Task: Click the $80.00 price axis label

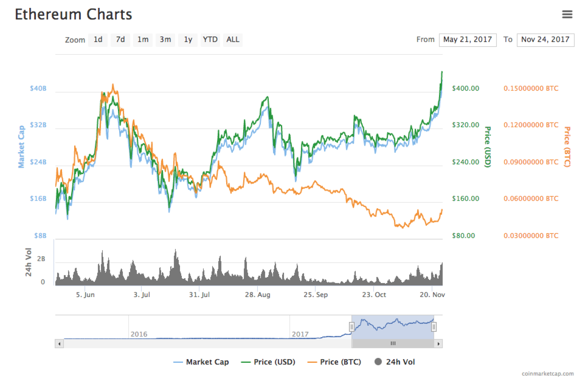Action: (x=464, y=236)
